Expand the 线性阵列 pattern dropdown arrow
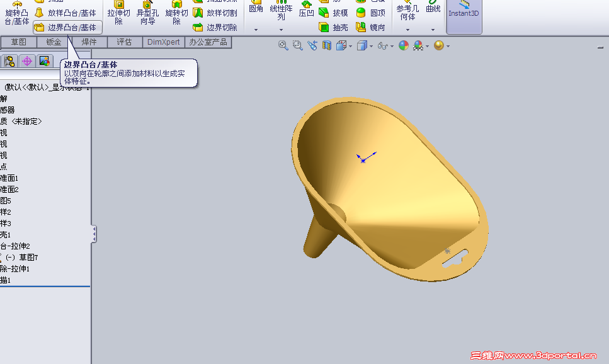609x364 pixels. pyautogui.click(x=281, y=30)
